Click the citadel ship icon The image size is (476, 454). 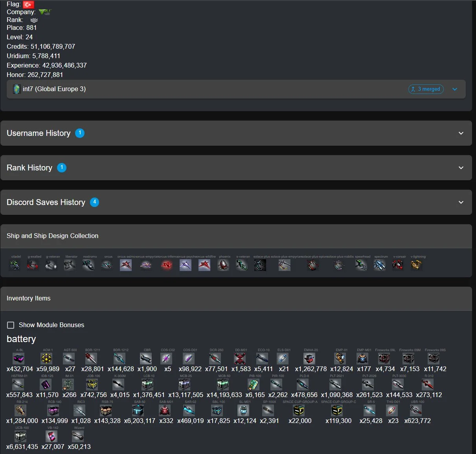[15, 265]
